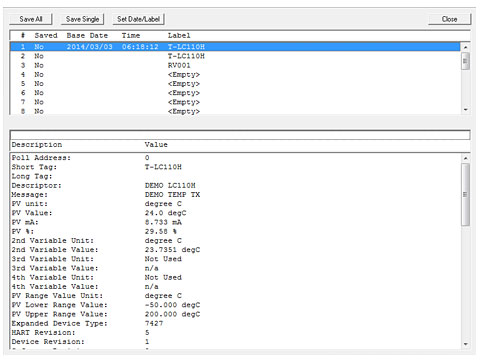Select record 3 labeled RV001
This screenshot has width=480, height=360.
point(235,65)
